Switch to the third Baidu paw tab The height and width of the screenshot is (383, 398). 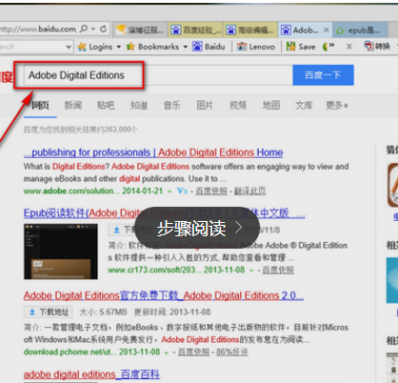tap(250, 30)
